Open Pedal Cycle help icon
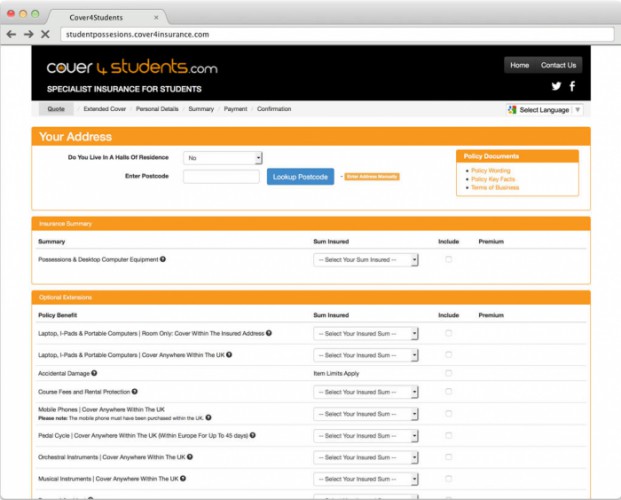The image size is (621, 500). (253, 435)
